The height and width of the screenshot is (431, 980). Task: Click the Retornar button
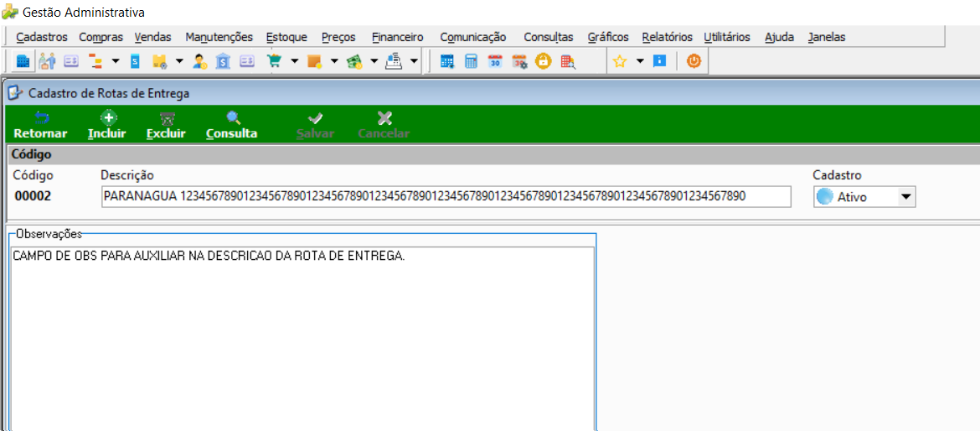pos(41,126)
